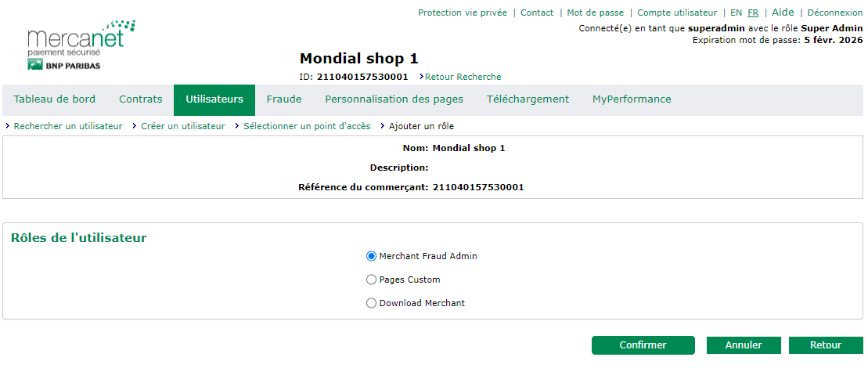Switch language to EN

tap(736, 13)
